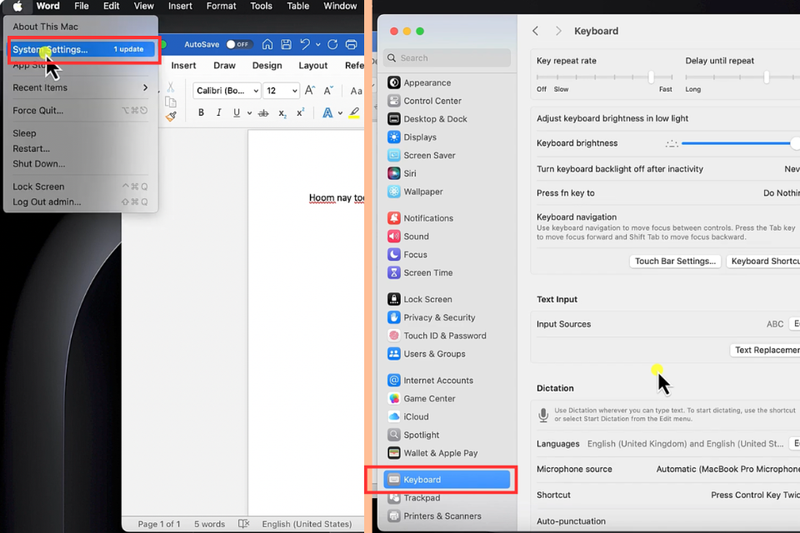Undo last action in Word
Viewport: 800px width, 533px height.
(x=305, y=44)
